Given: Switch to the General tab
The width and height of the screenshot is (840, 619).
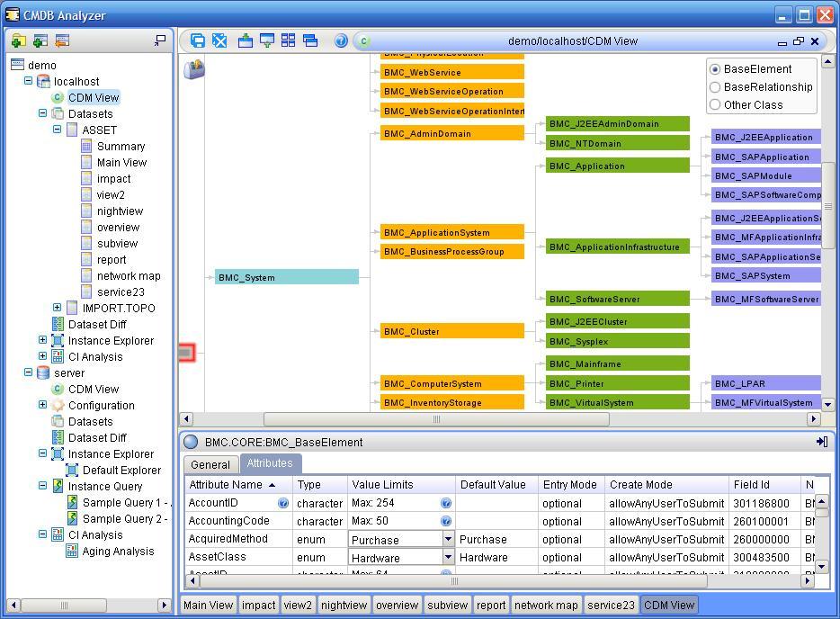Looking at the screenshot, I should click(x=210, y=464).
